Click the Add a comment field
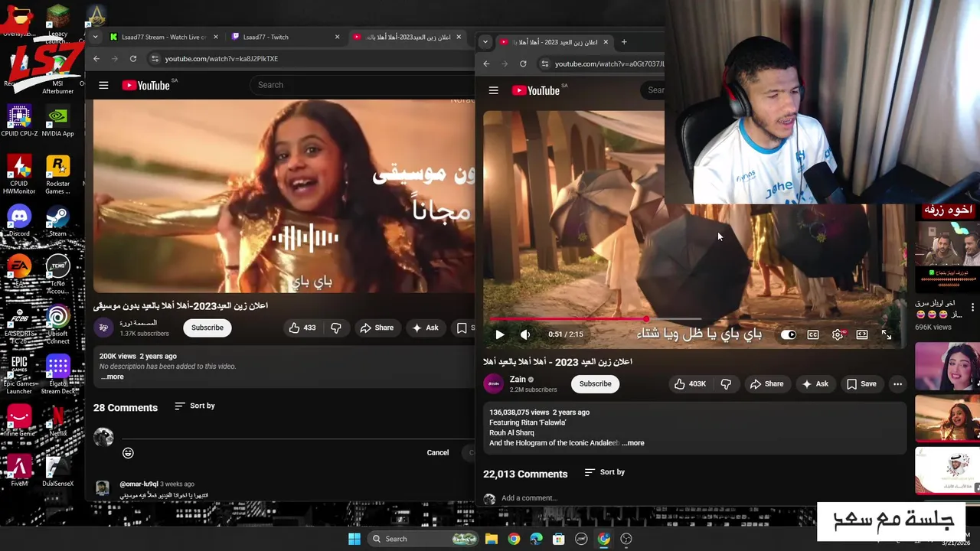Screen dimensions: 980x551 coord(529,498)
